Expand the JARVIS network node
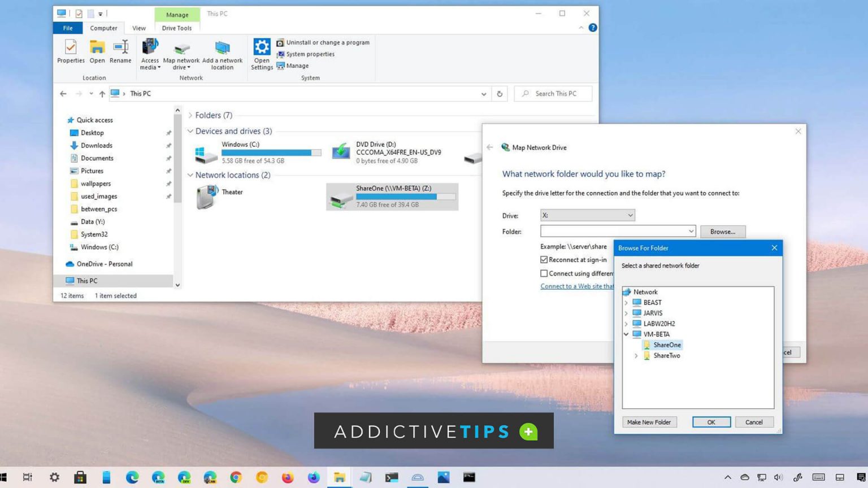Screen dimensions: 868x488 [x=626, y=313]
